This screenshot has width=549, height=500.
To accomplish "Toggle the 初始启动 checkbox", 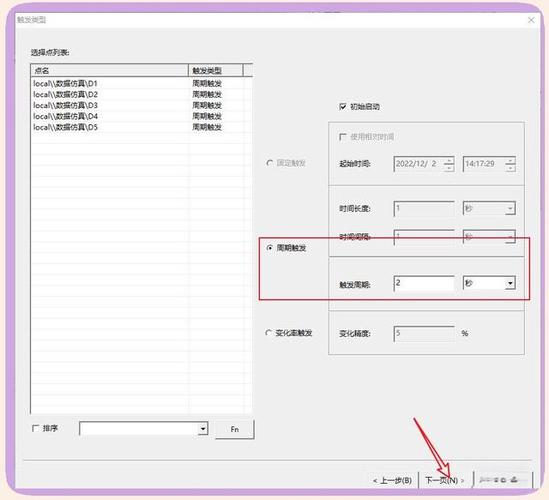I will point(343,107).
